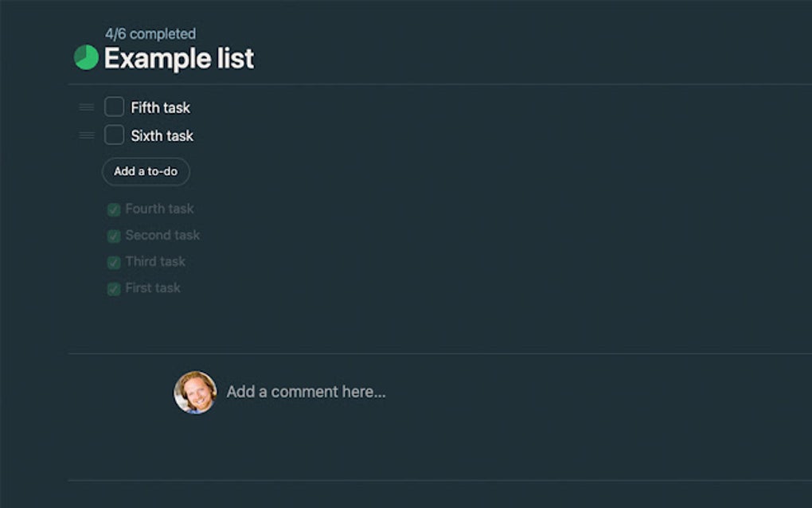Check the Fifth task checkbox

113,106
